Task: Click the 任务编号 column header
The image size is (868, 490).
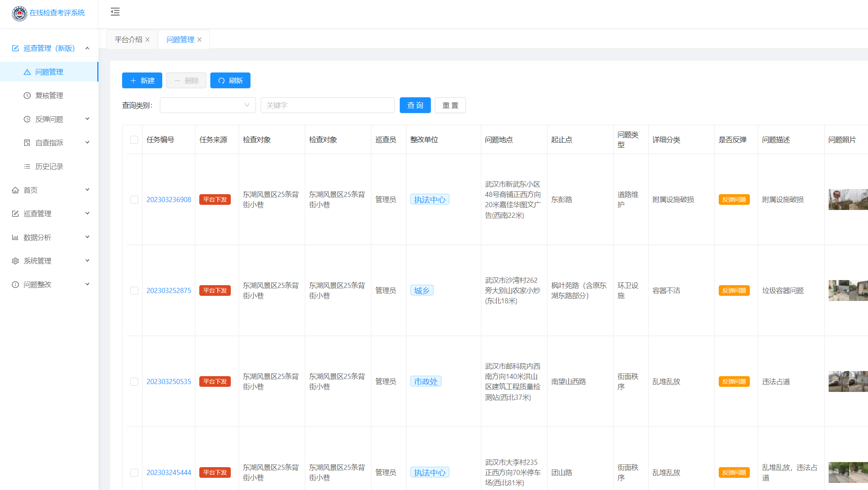Action: click(x=160, y=140)
